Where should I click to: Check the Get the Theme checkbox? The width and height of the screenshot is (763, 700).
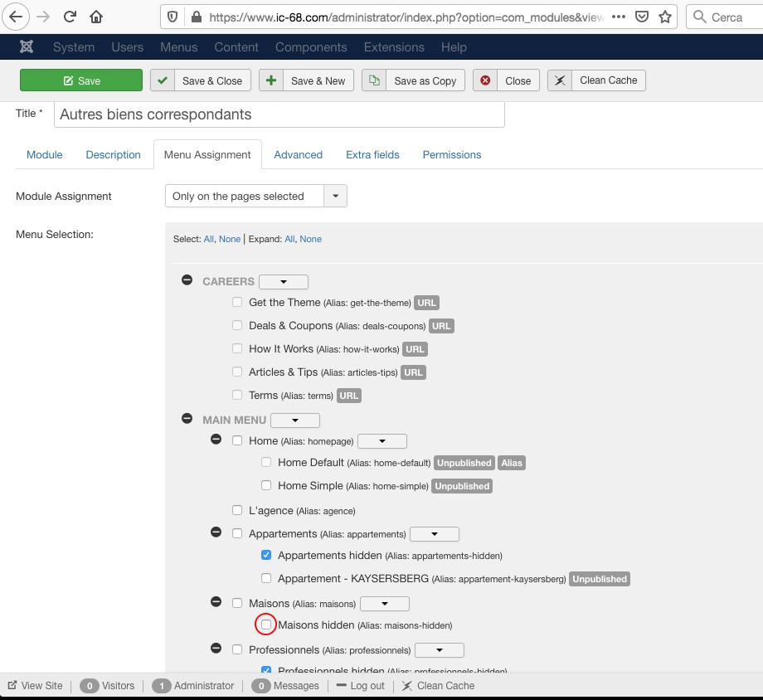pyautogui.click(x=237, y=302)
